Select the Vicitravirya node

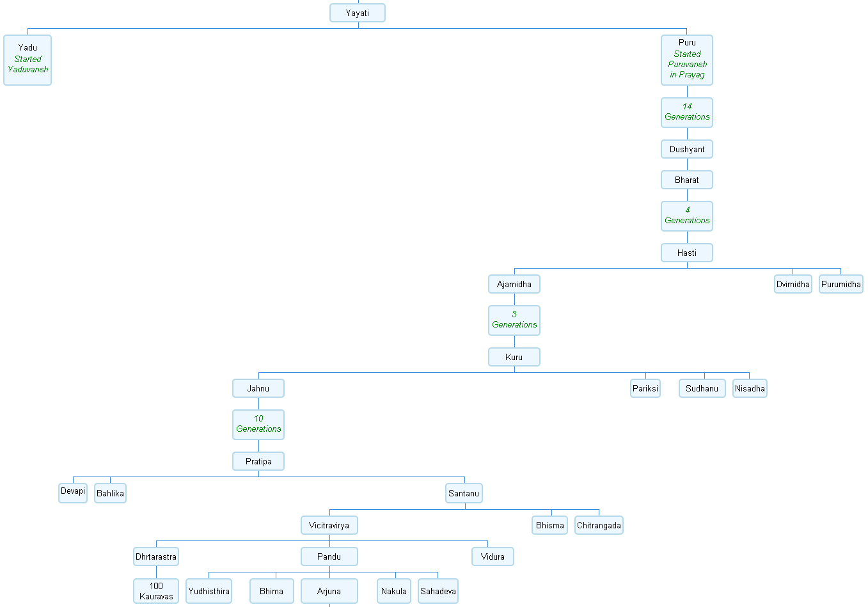329,524
